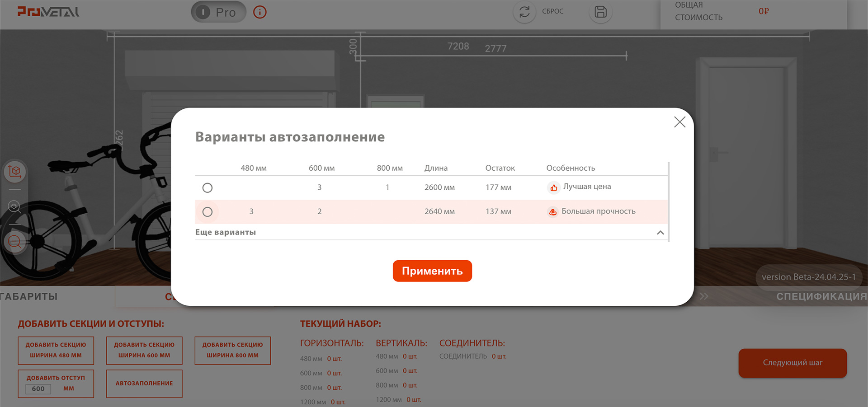Click the zoom in magnifier icon
This screenshot has height=407, width=868.
click(15, 207)
